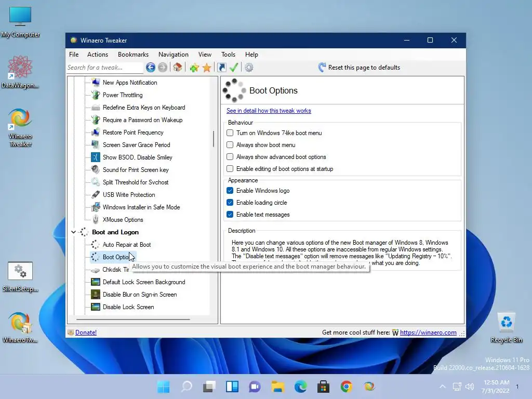
Task: Click the Search for a tweak field
Action: click(105, 68)
